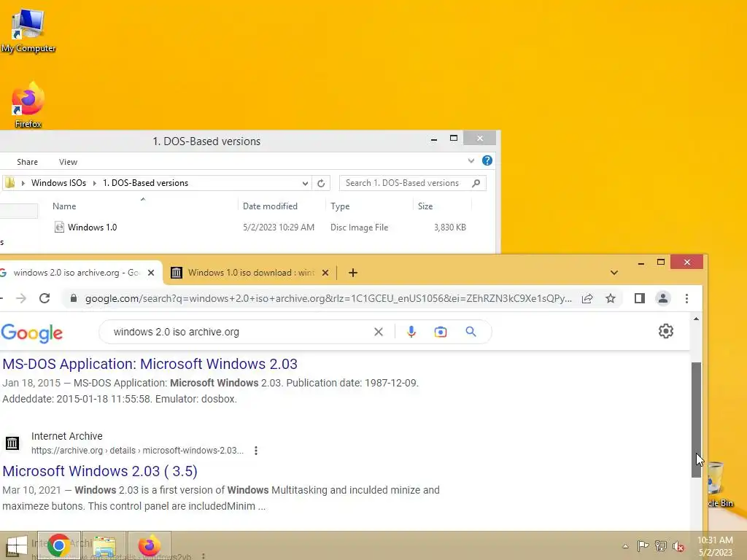Close the Google search tab

click(151, 273)
